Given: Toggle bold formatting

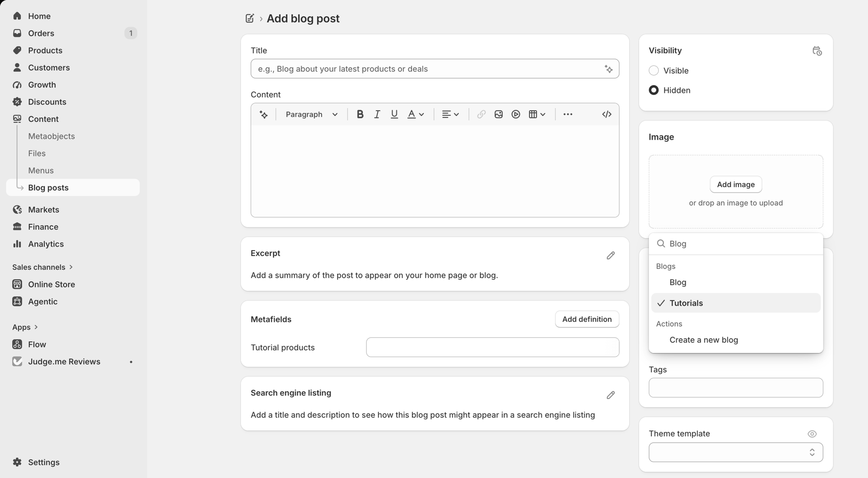Looking at the screenshot, I should (360, 114).
